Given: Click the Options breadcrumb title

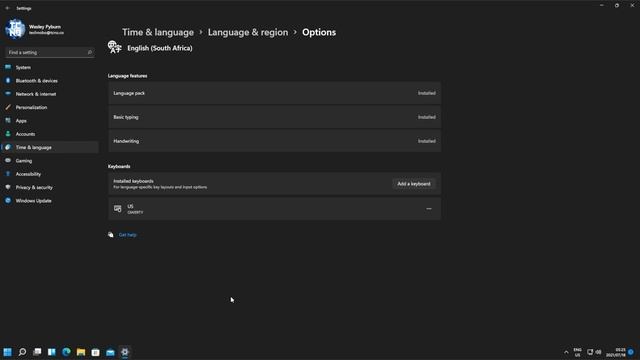Looking at the screenshot, I should point(319,32).
